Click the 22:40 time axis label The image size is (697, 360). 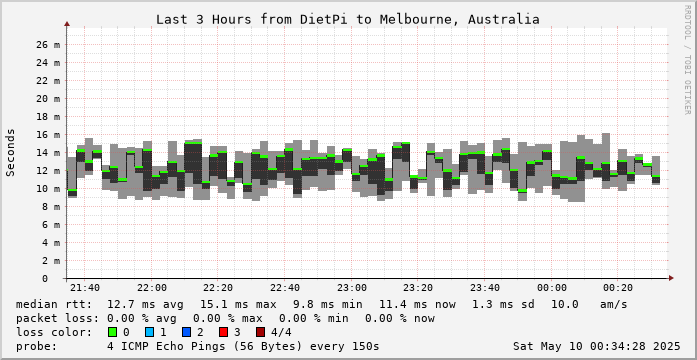point(285,288)
